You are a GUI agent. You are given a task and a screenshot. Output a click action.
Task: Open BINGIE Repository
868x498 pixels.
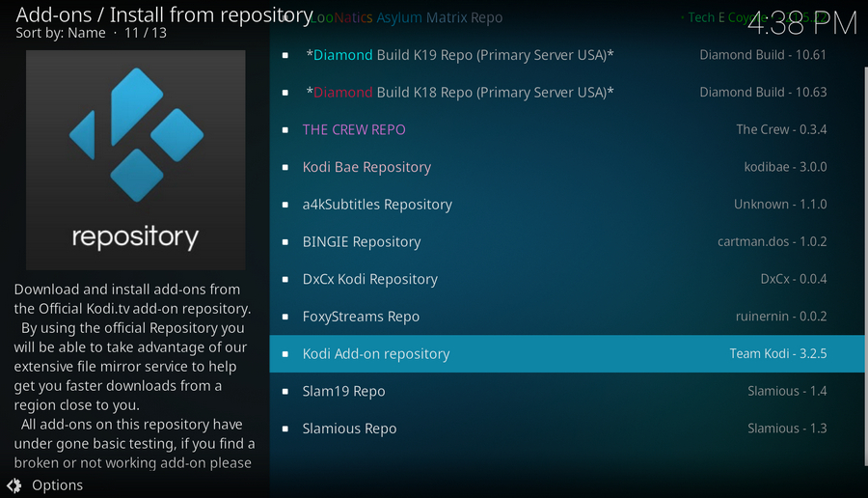[x=567, y=241]
